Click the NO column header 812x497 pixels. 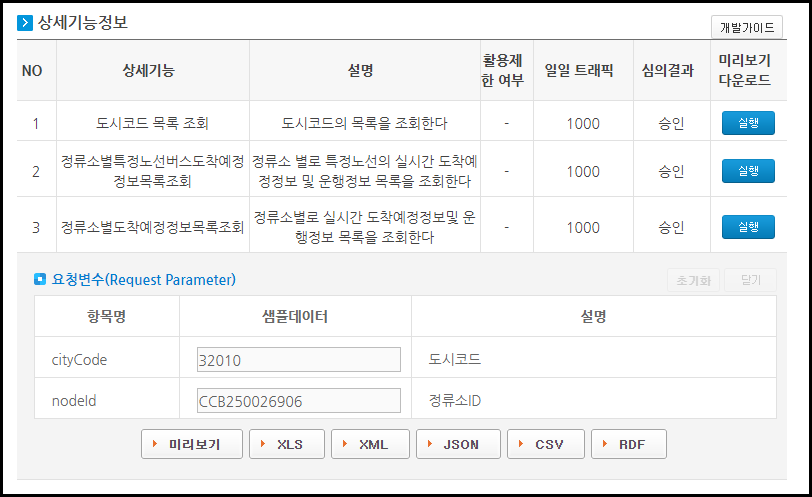point(32,70)
